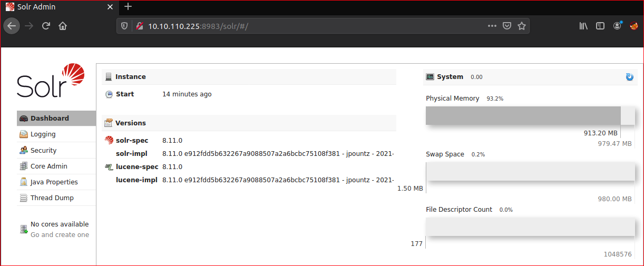644x266 pixels.
Task: Open the Library bookmarks icon
Action: tap(583, 26)
